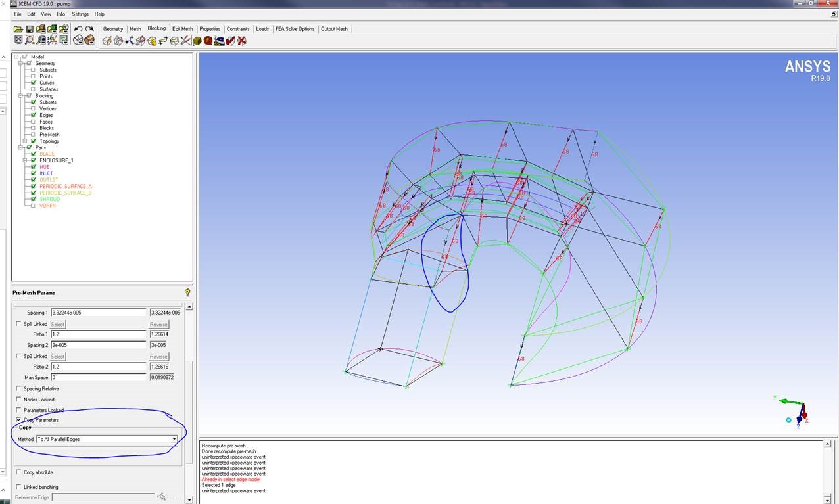Viewport: 839px width, 504px height.
Task: Click the edge picker icon by Reference Edge
Action: [x=162, y=497]
